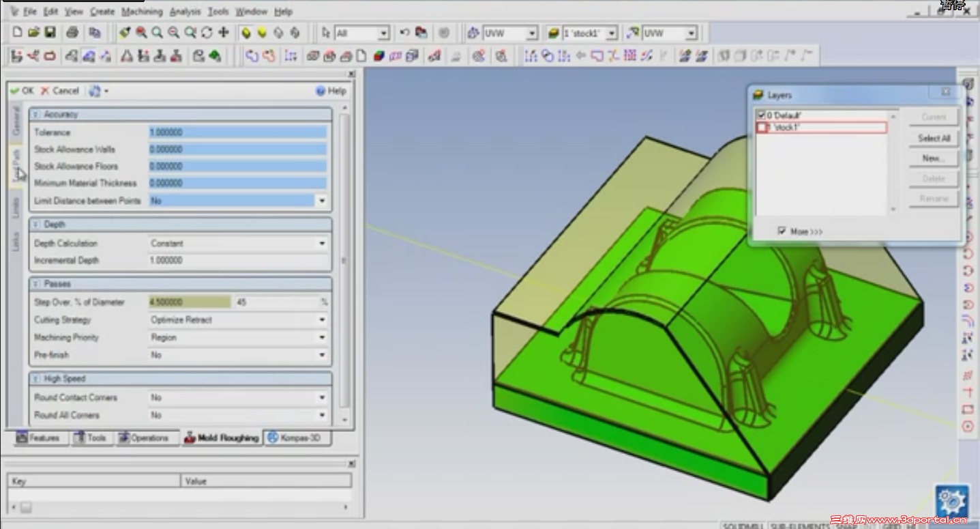Open the Cutting Strategy dropdown

pos(322,319)
